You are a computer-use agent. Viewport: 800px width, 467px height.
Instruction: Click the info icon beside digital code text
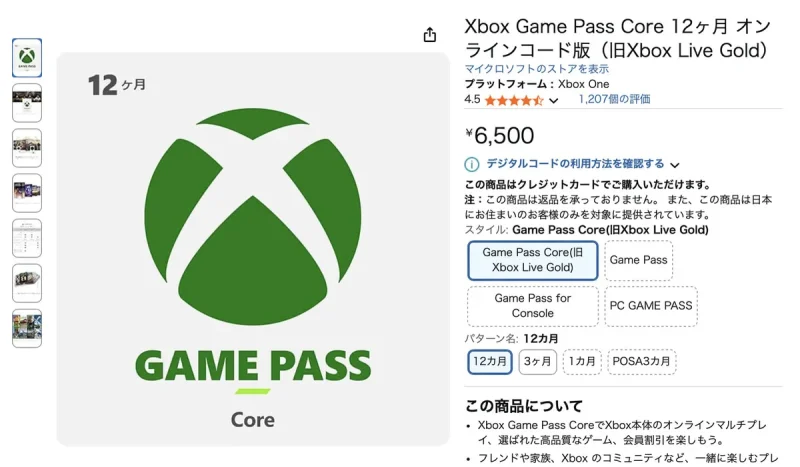472,164
